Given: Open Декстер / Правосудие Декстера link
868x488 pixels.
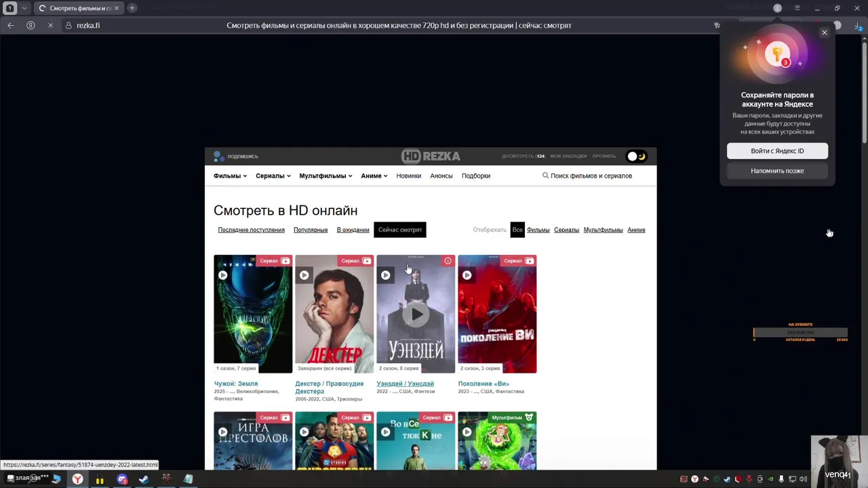Looking at the screenshot, I should pos(329,387).
